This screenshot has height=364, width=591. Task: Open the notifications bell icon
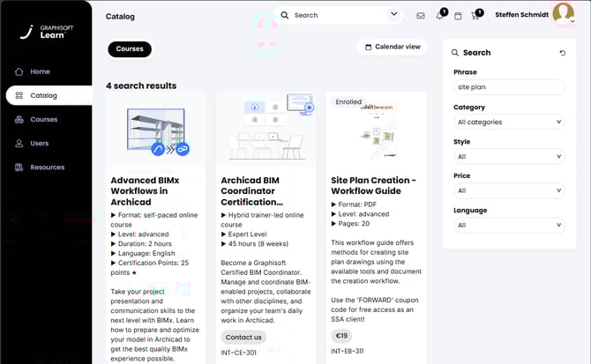tap(439, 15)
